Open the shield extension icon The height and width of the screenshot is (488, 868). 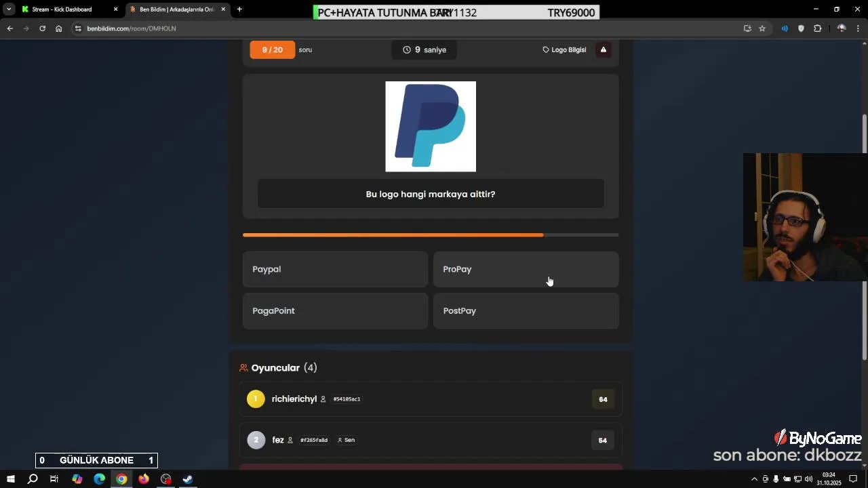click(801, 28)
